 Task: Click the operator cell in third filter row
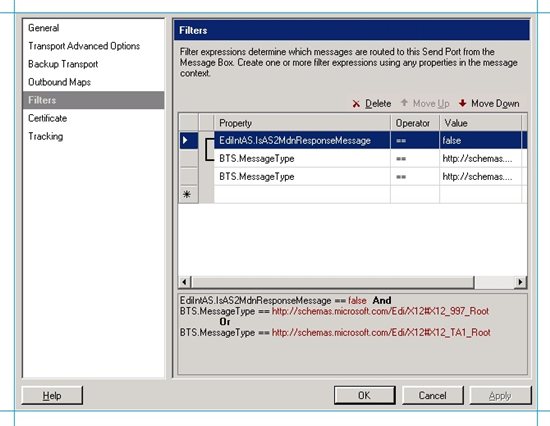pos(415,177)
